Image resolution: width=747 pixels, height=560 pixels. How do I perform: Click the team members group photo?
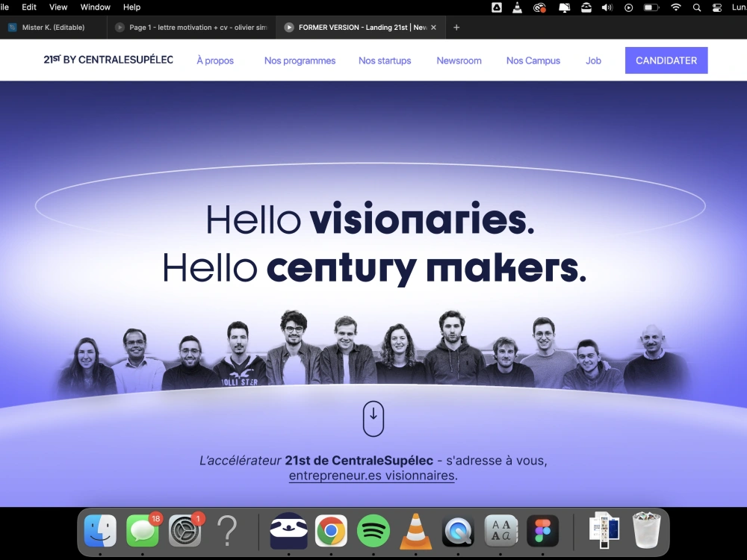point(373,352)
